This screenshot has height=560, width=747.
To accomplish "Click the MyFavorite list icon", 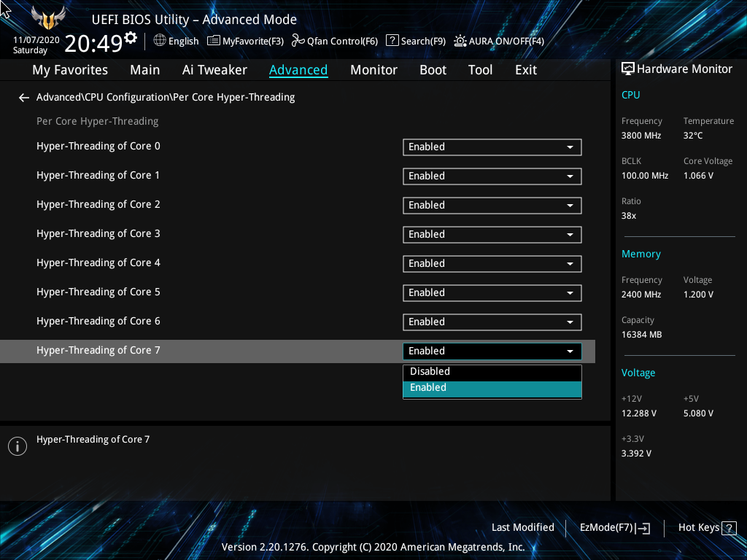I will 214,41.
